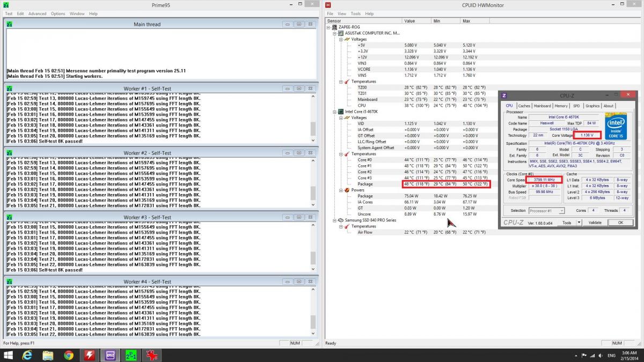Click the Validate button in CPU-Z
This screenshot has height=362, width=644.
[x=595, y=223]
